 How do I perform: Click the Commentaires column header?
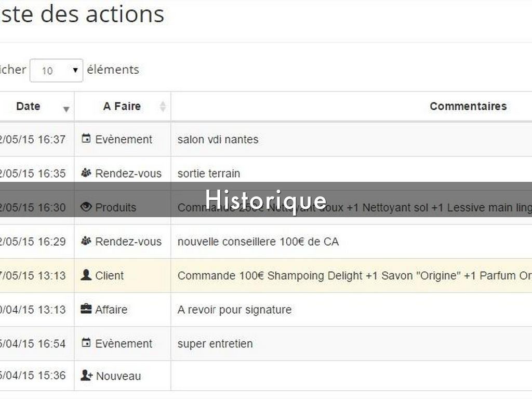click(468, 107)
